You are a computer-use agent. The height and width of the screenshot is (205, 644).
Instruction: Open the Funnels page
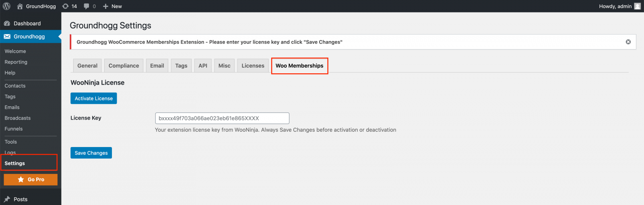coord(14,129)
